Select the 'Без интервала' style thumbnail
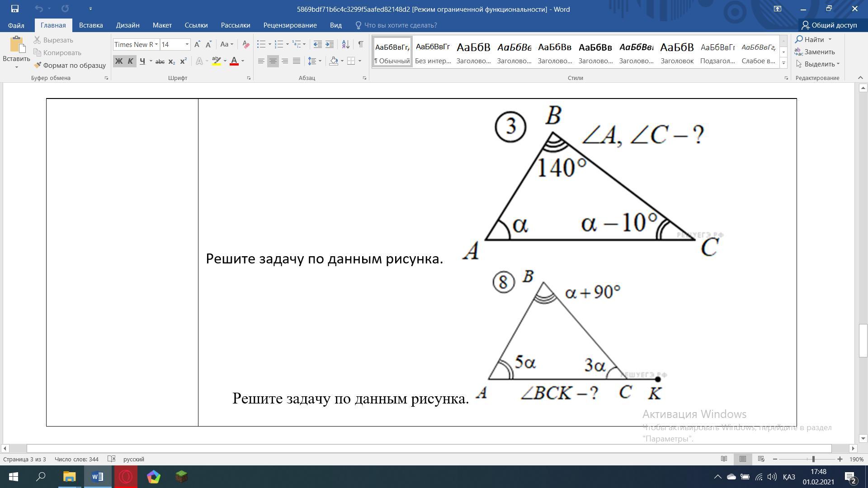The height and width of the screenshot is (488, 868). 433,52
